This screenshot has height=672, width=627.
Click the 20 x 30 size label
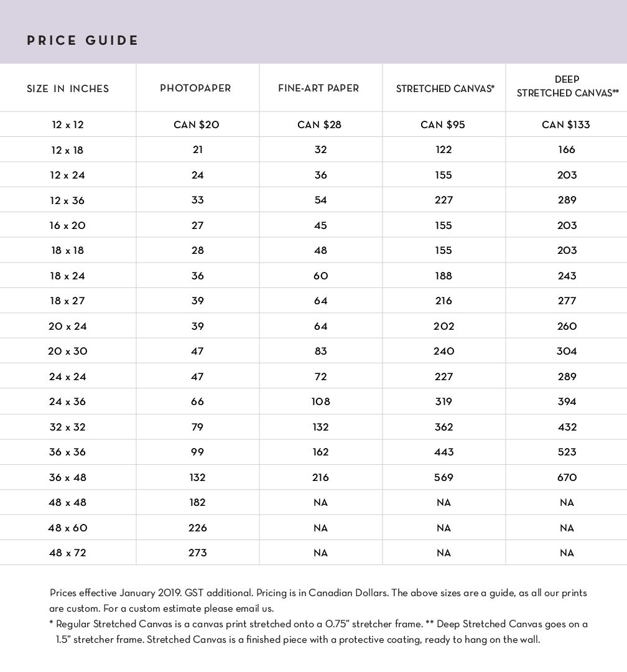click(x=68, y=352)
